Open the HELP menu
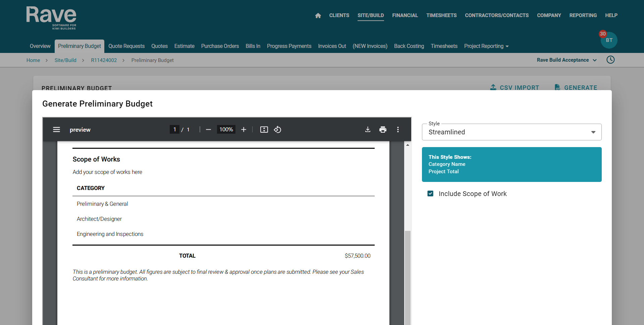The height and width of the screenshot is (325, 644). [x=611, y=15]
